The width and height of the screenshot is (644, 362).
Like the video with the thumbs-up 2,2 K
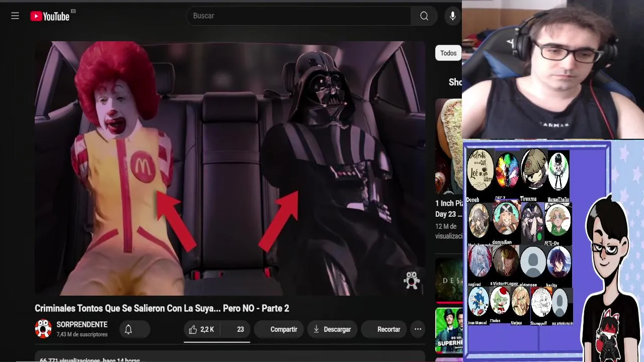(x=202, y=329)
